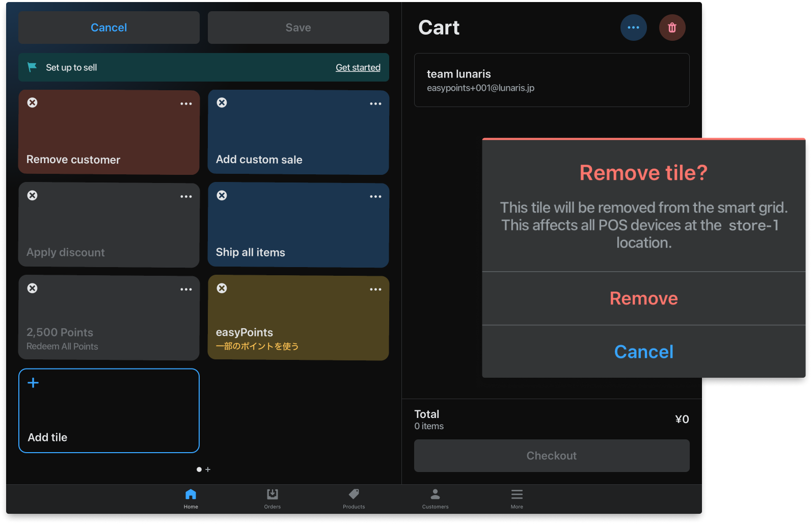Screen dimensions: 812x524
Task: Follow the Get started link
Action: [358, 67]
